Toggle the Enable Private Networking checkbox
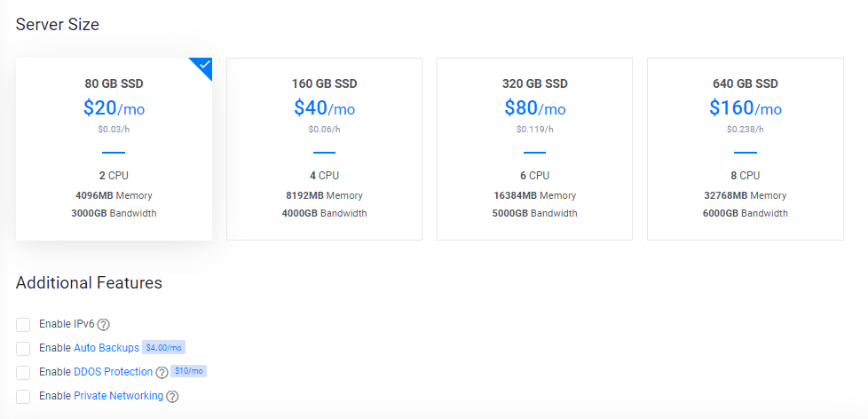The width and height of the screenshot is (868, 419). pos(23,396)
